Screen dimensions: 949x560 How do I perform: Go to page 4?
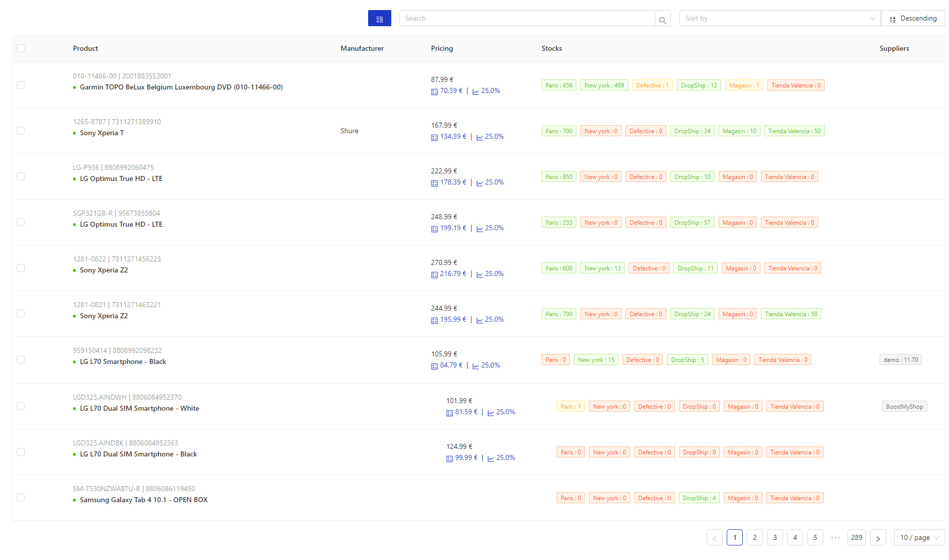pyautogui.click(x=795, y=537)
